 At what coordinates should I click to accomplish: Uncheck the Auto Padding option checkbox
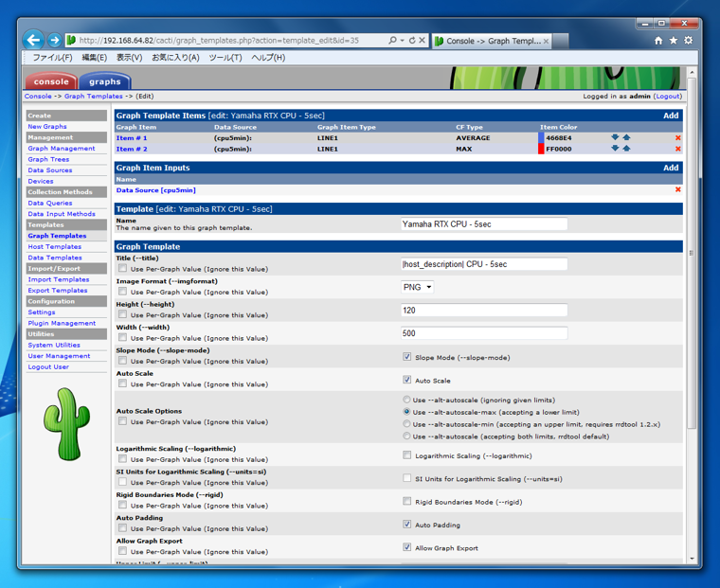click(406, 525)
